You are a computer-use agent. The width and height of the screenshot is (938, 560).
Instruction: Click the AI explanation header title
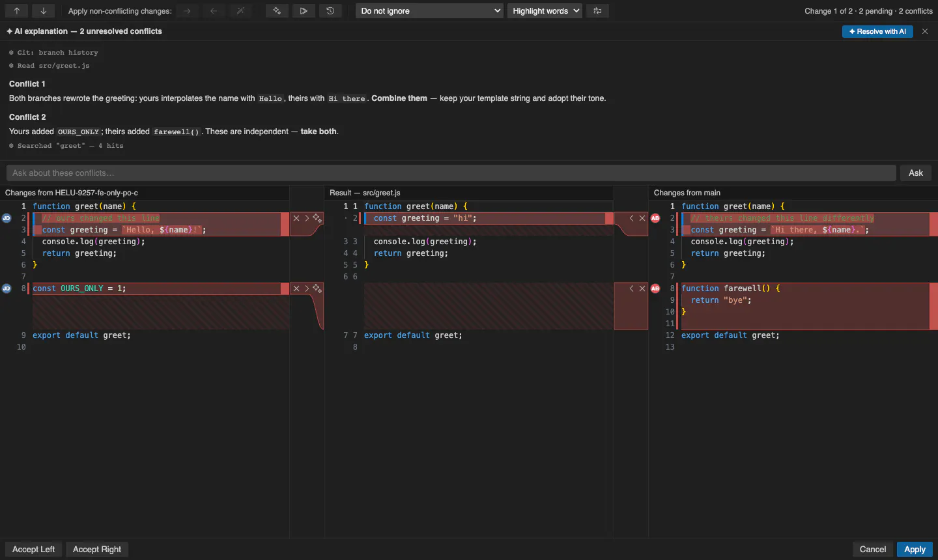click(84, 31)
